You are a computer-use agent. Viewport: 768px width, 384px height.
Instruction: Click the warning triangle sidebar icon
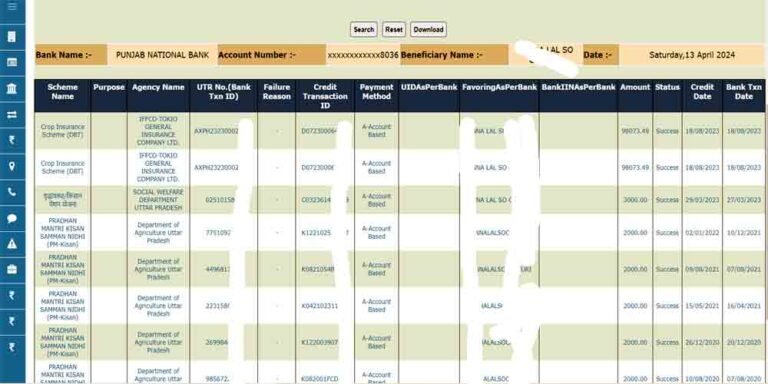[x=12, y=244]
